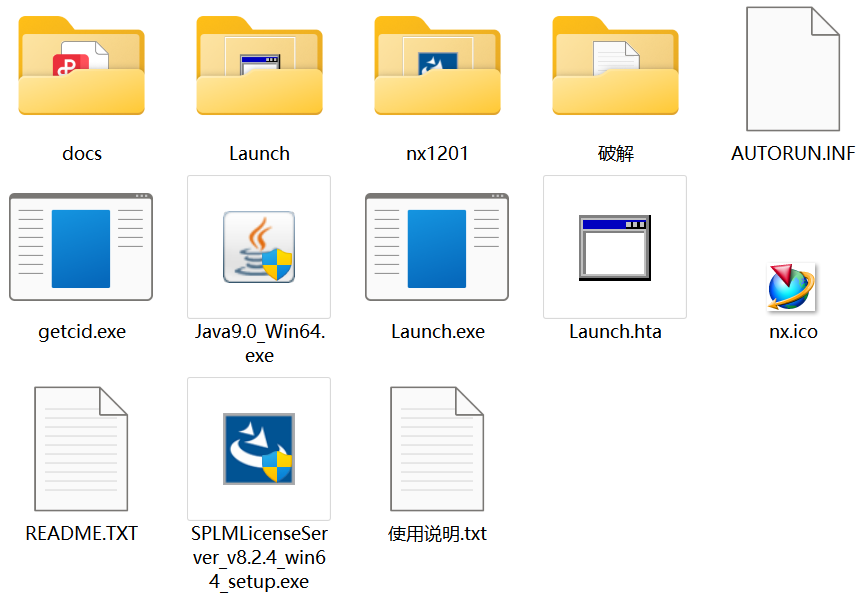Open the nx1201 folder icon
This screenshot has height=597, width=862.
[438, 65]
